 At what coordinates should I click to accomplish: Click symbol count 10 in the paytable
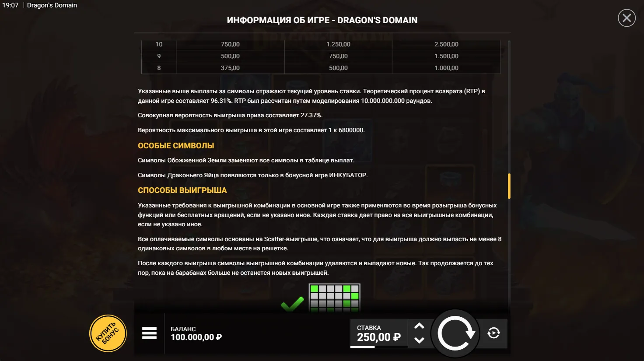pos(159,44)
